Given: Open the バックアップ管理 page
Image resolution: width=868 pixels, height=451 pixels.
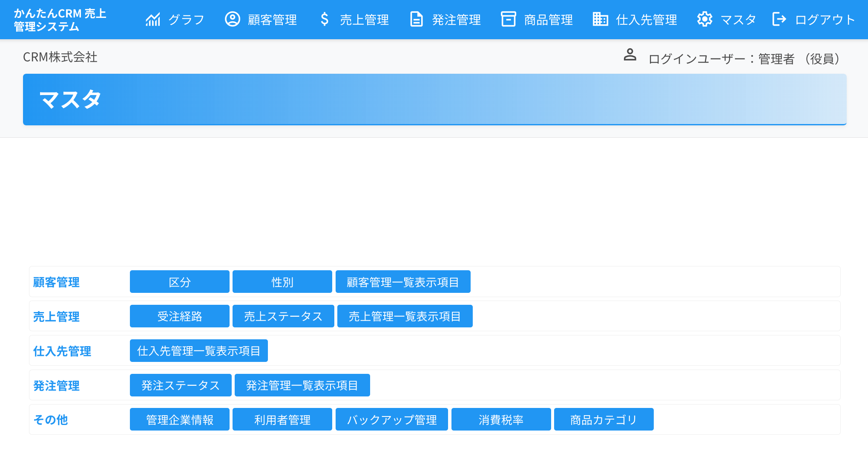Looking at the screenshot, I should click(x=391, y=419).
